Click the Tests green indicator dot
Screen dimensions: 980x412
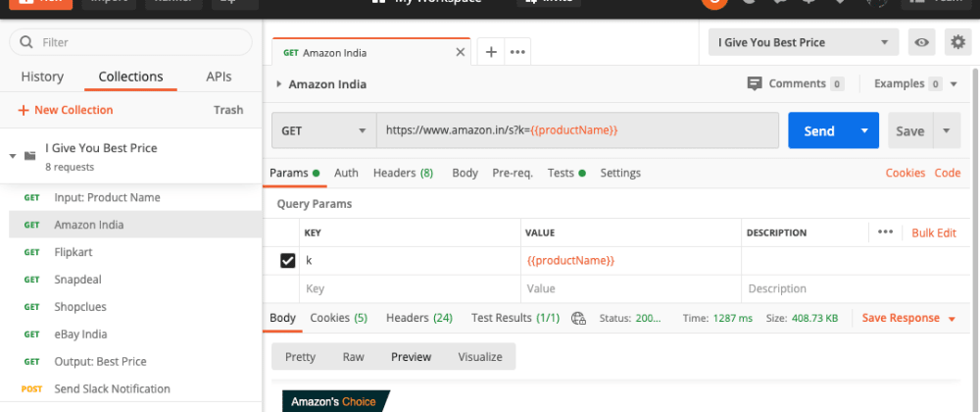(x=582, y=174)
